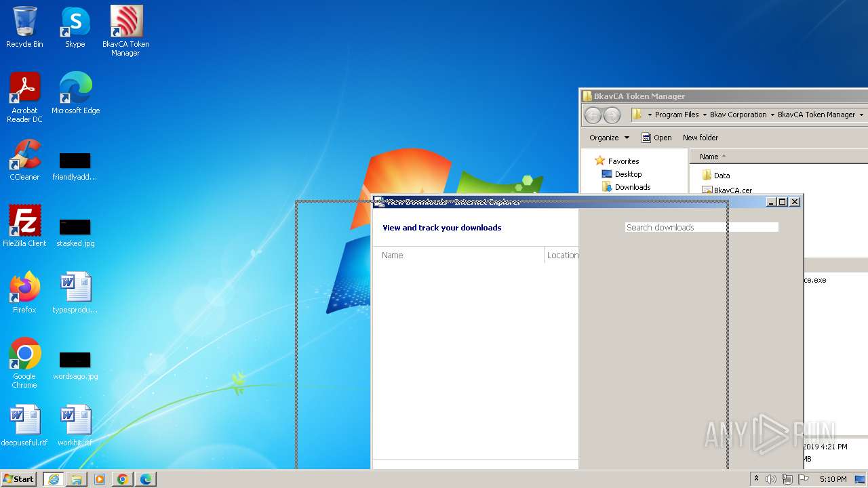Minimize the View Downloads window
This screenshot has height=488, width=868.
click(771, 202)
